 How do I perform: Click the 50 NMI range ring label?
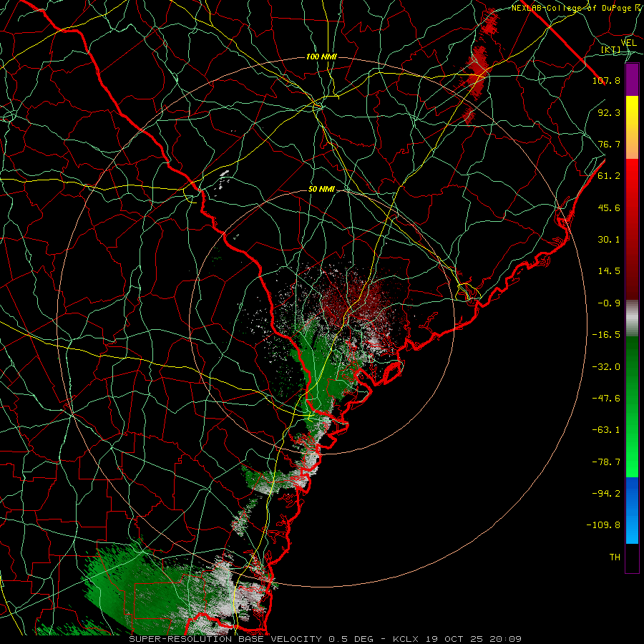coord(321,190)
